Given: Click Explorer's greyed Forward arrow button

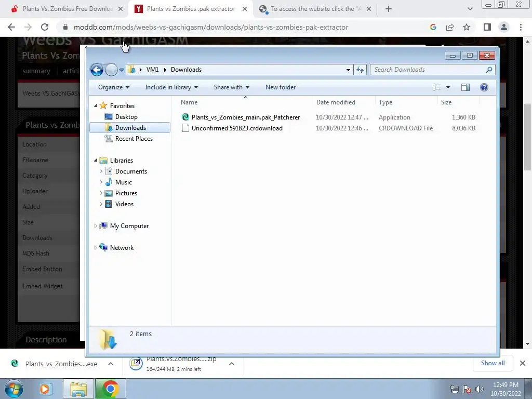Looking at the screenshot, I should [111, 70].
